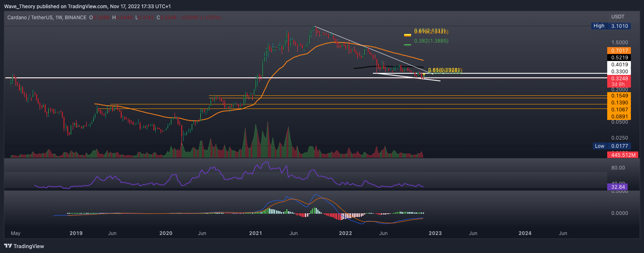Click the purple RSI 32.84 value tag

618,187
